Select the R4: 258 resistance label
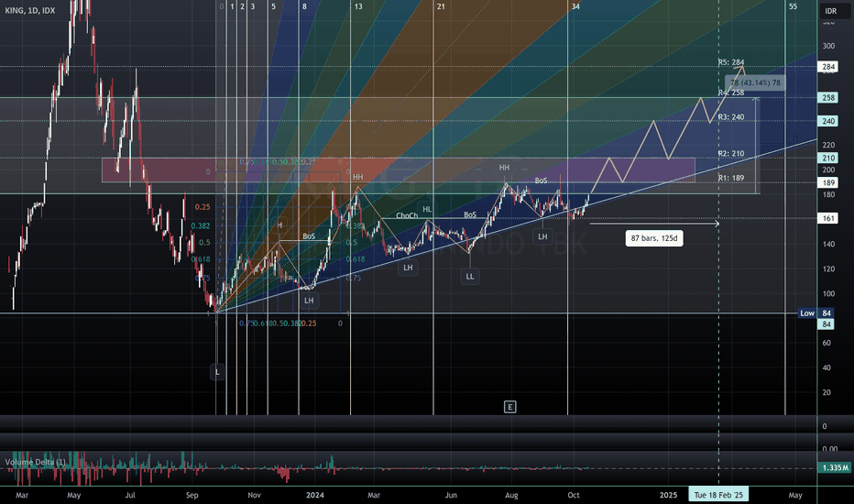The image size is (854, 504). [731, 93]
